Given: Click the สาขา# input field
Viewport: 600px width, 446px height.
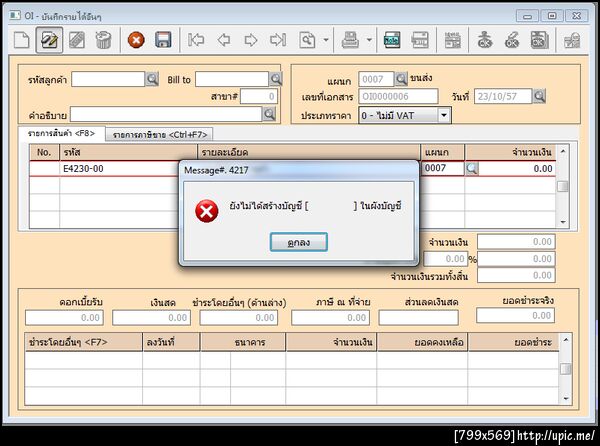Looking at the screenshot, I should click(259, 96).
